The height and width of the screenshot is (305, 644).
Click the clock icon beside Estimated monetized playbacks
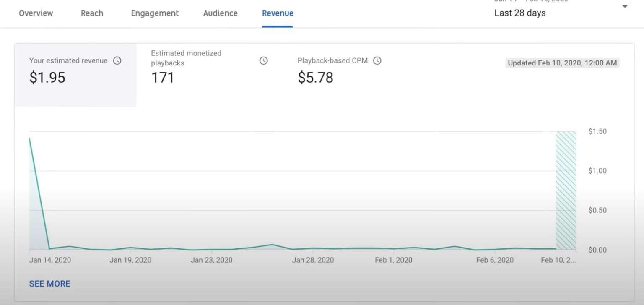pyautogui.click(x=263, y=60)
